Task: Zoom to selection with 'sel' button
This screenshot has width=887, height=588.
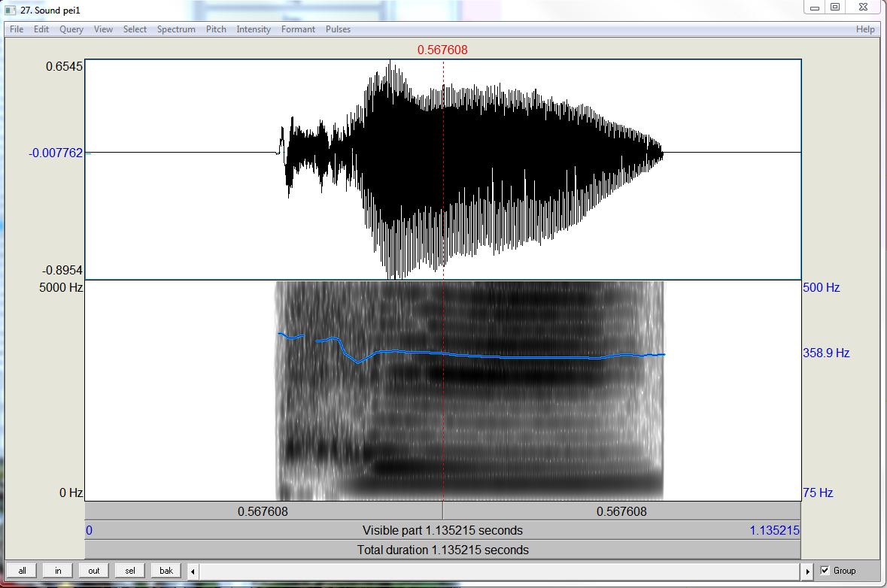Action: click(130, 571)
